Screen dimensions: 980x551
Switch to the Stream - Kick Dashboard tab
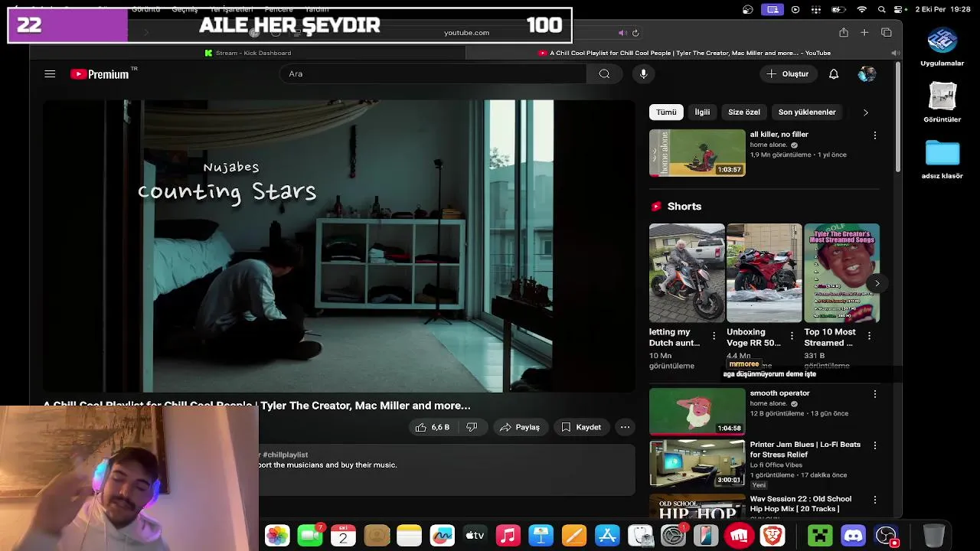click(247, 53)
